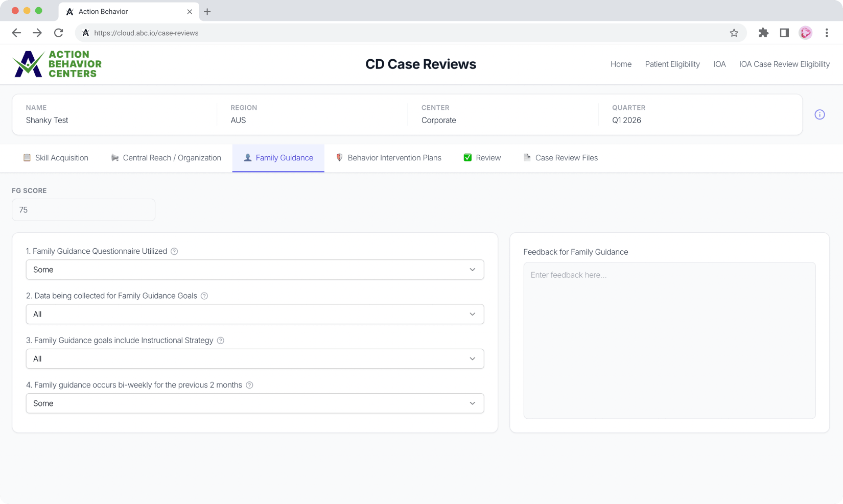843x504 pixels.
Task: Click the browser forward arrow
Action: pyautogui.click(x=37, y=33)
